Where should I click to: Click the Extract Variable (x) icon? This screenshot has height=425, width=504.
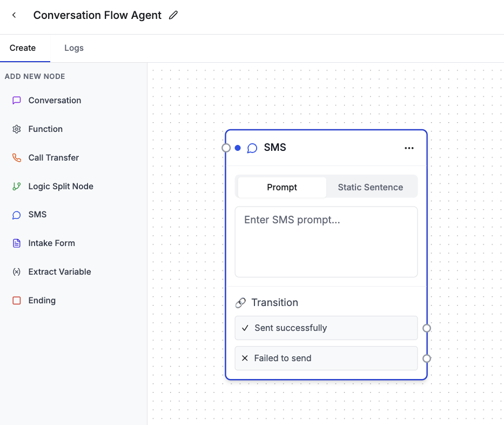[x=16, y=272]
